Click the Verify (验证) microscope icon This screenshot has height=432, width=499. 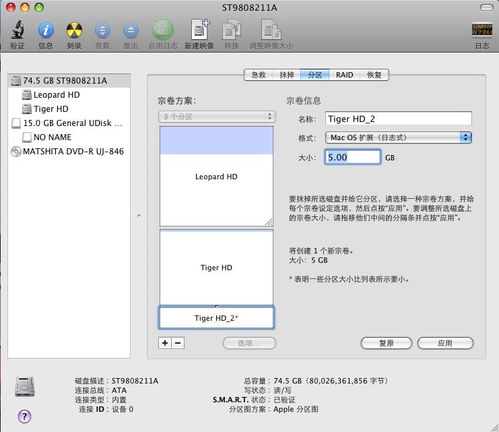point(17,30)
